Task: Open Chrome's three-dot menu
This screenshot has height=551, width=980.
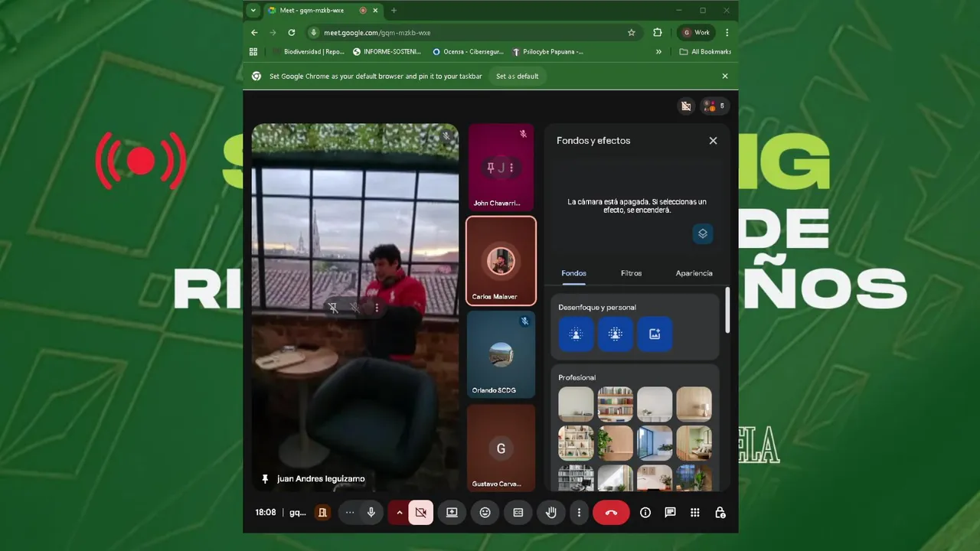Action: pyautogui.click(x=727, y=33)
